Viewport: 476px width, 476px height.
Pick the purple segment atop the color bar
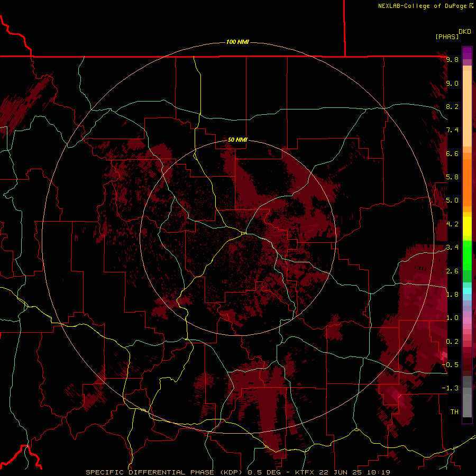(467, 53)
